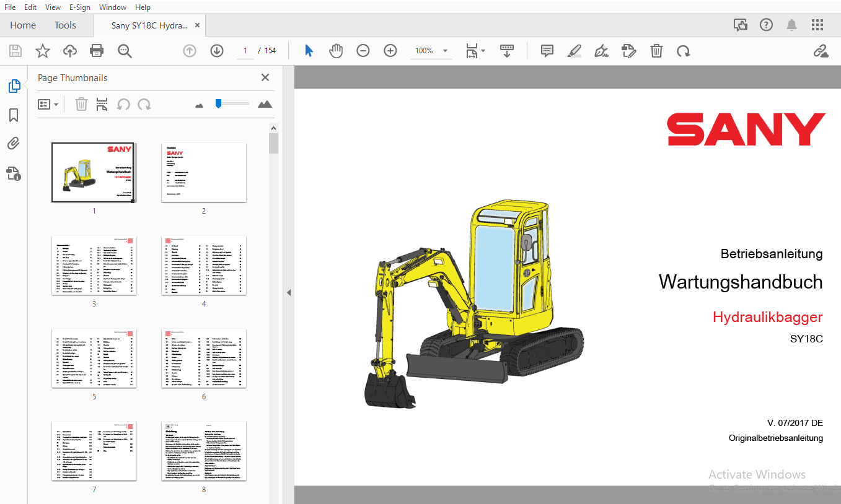
Task: Open the E-Sign menu
Action: point(79,7)
